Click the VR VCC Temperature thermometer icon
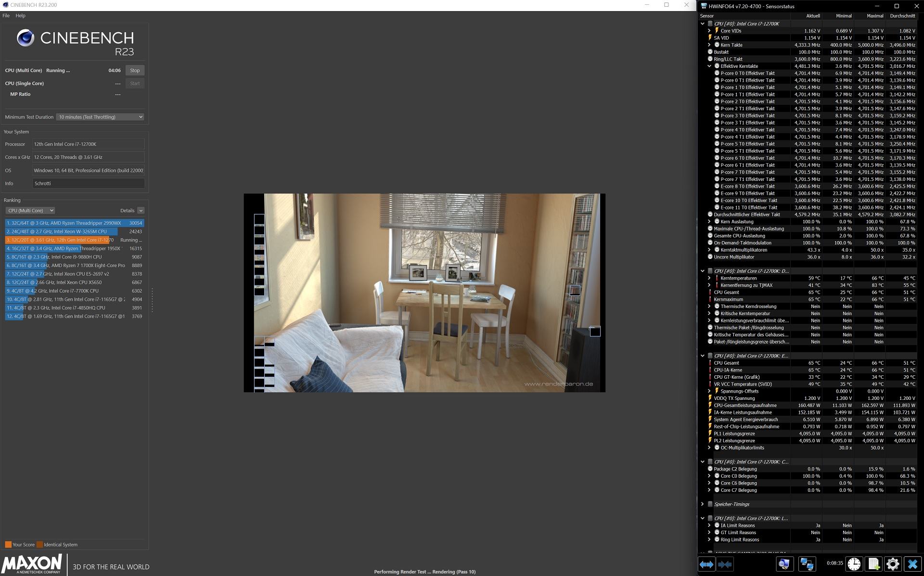The image size is (924, 576). click(x=710, y=384)
